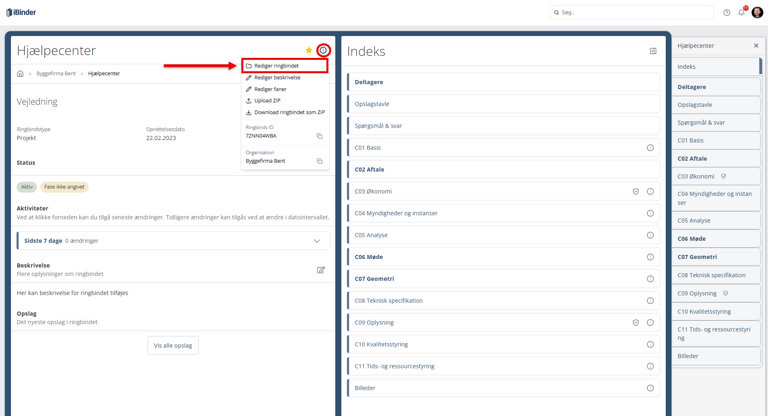Image resolution: width=768 pixels, height=416 pixels.
Task: Click the Indeks panel view icon
Action: [653, 51]
